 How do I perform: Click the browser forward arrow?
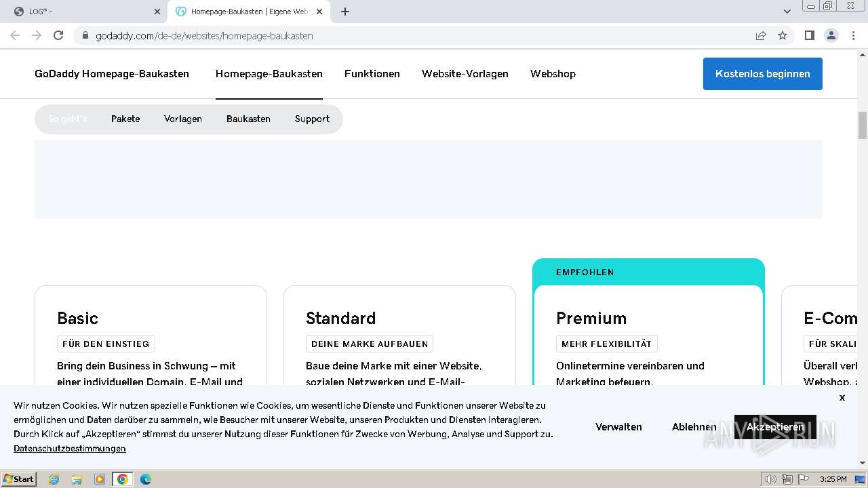[37, 35]
